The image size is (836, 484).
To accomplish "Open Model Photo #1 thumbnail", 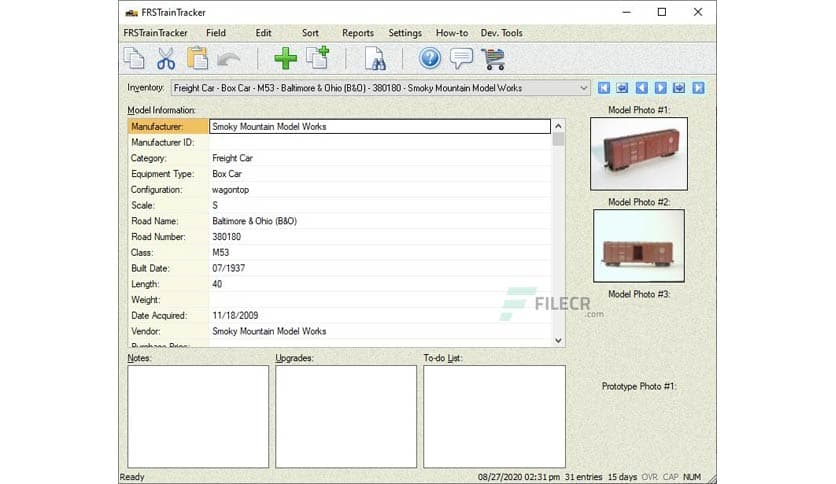I will point(639,154).
